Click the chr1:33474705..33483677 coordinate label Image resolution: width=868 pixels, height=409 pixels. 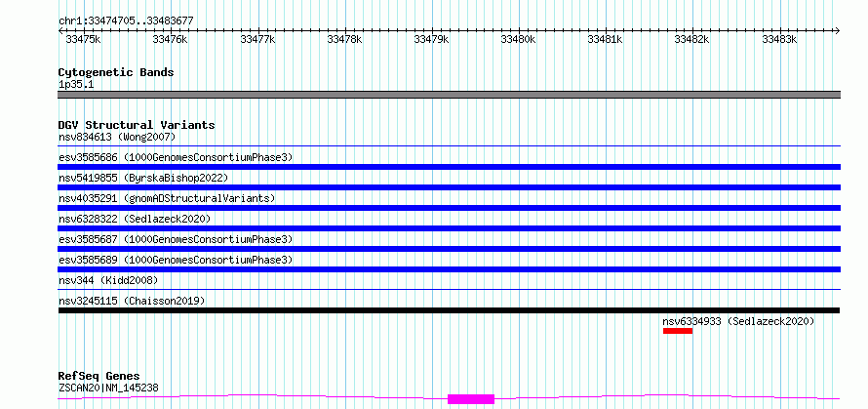pos(126,20)
